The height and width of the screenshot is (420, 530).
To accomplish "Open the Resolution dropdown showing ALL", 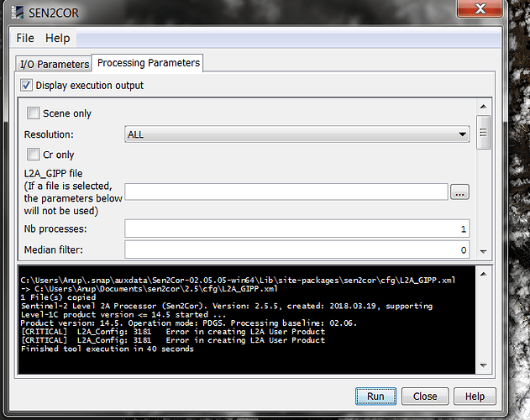I will click(297, 134).
